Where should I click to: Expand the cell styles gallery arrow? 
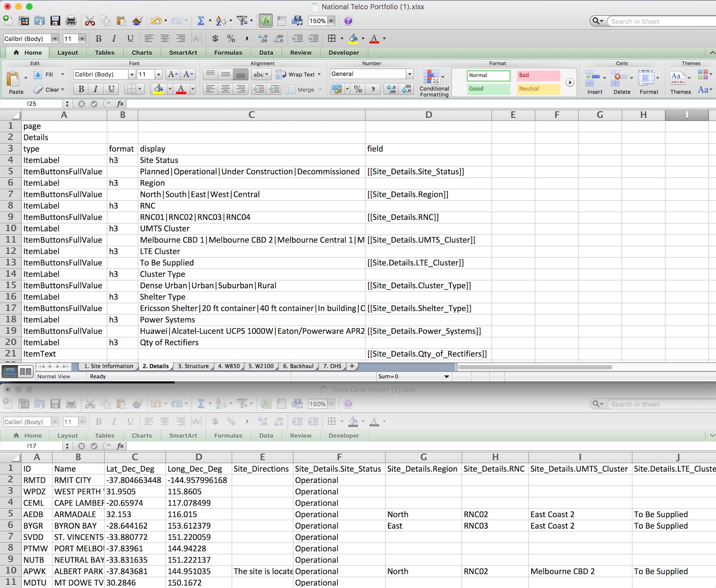pos(570,82)
